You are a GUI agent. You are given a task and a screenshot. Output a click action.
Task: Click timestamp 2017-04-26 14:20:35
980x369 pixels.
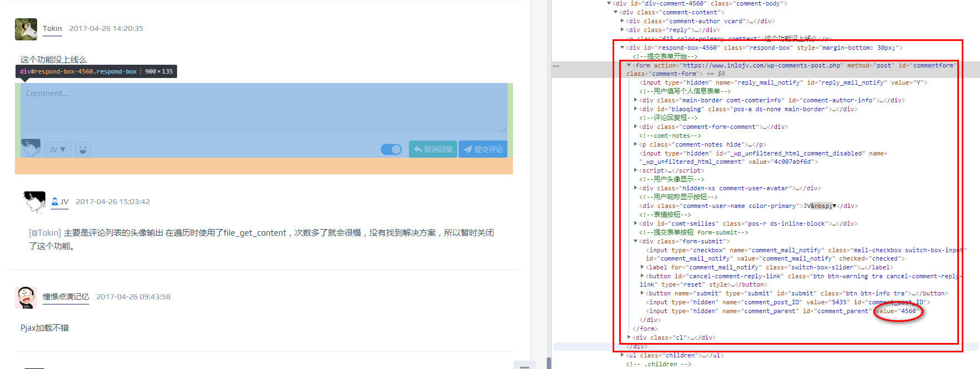pos(106,29)
